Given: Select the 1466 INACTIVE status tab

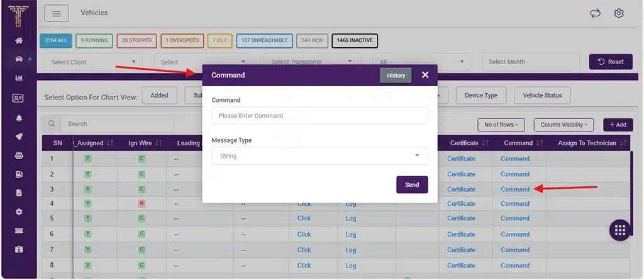Looking at the screenshot, I should pyautogui.click(x=355, y=41).
